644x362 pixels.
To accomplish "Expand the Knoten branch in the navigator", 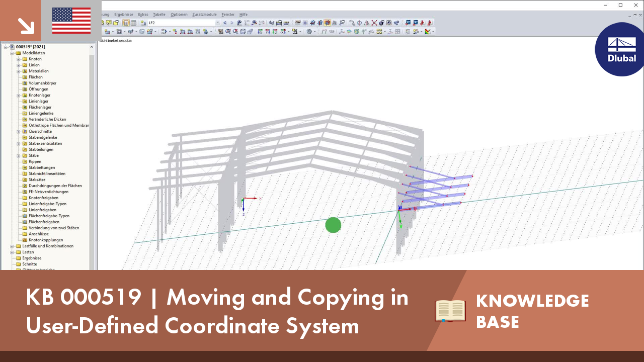I will [18, 59].
